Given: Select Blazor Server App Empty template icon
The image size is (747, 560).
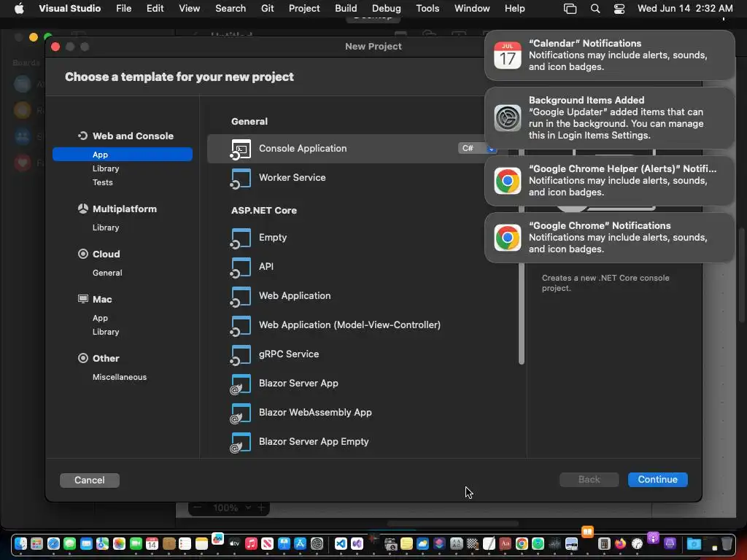Looking at the screenshot, I should [241, 443].
